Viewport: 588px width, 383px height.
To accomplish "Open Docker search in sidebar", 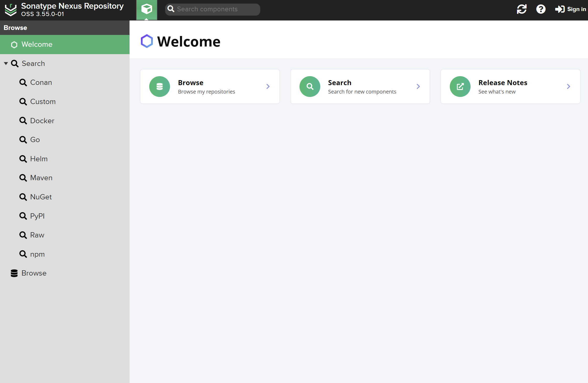I will click(x=42, y=121).
